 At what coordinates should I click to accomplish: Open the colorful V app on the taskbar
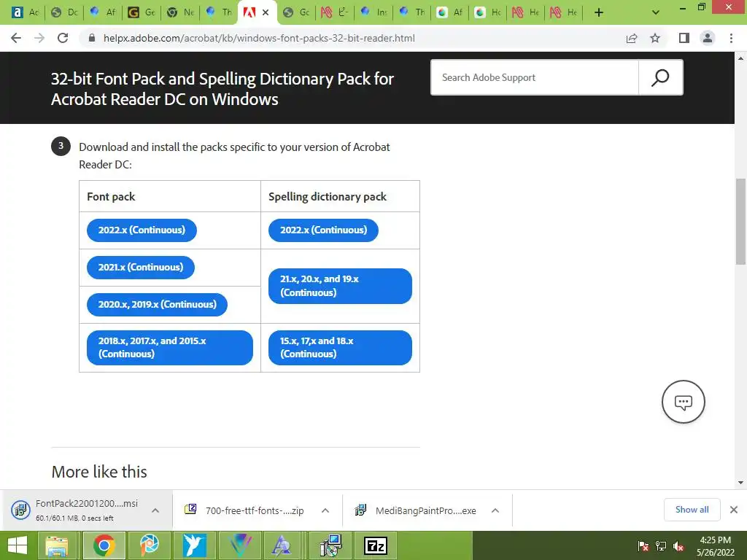point(239,545)
